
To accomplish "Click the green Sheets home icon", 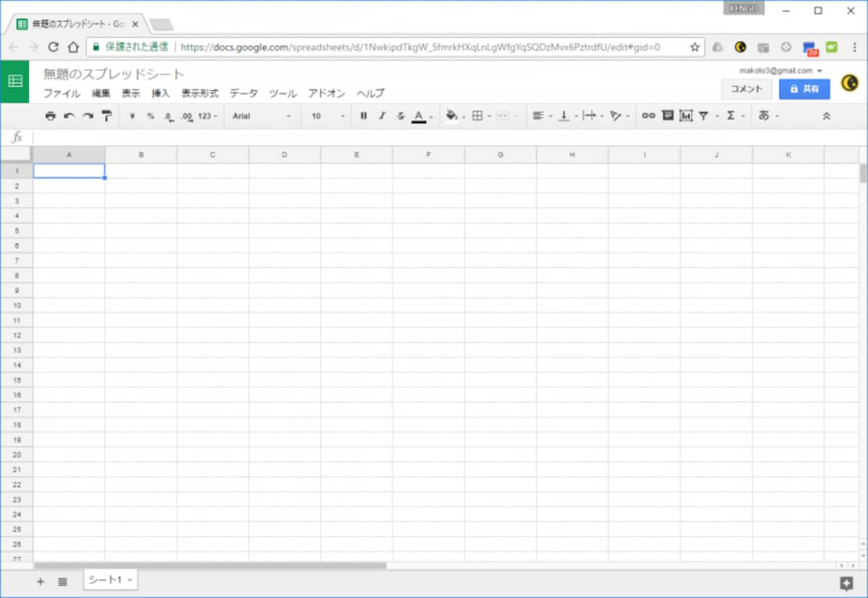I will (15, 82).
